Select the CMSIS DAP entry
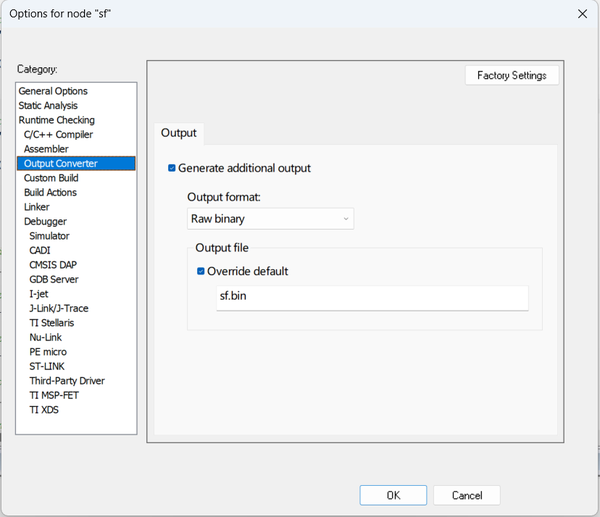Viewport: 600px width, 517px height. [x=53, y=265]
